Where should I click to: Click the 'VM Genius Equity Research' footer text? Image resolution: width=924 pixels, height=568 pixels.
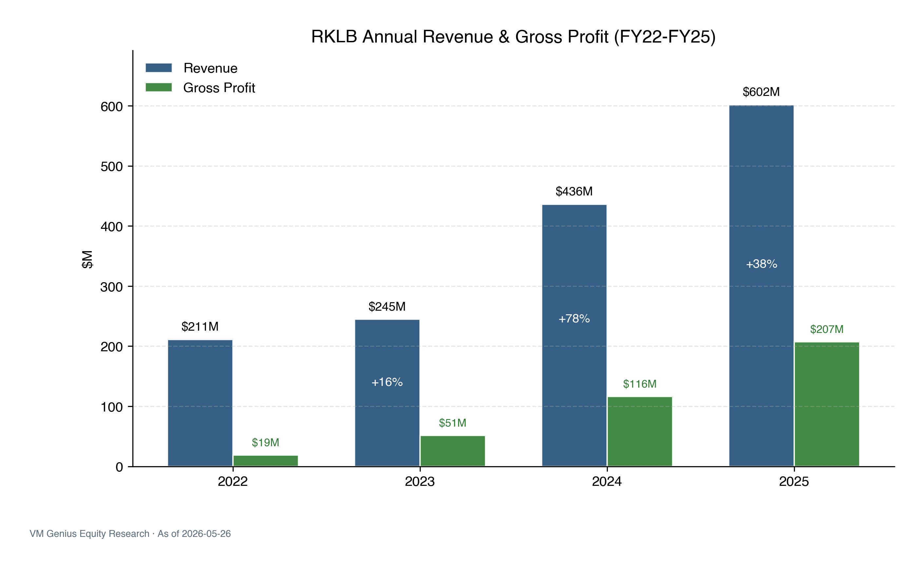point(89,534)
